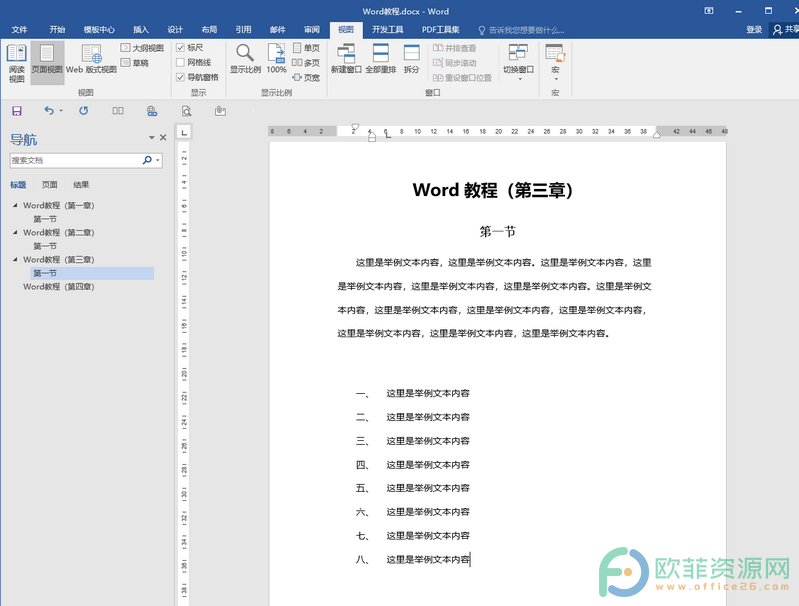Redo or repeat the last action
Image resolution: width=799 pixels, height=606 pixels.
[x=84, y=111]
